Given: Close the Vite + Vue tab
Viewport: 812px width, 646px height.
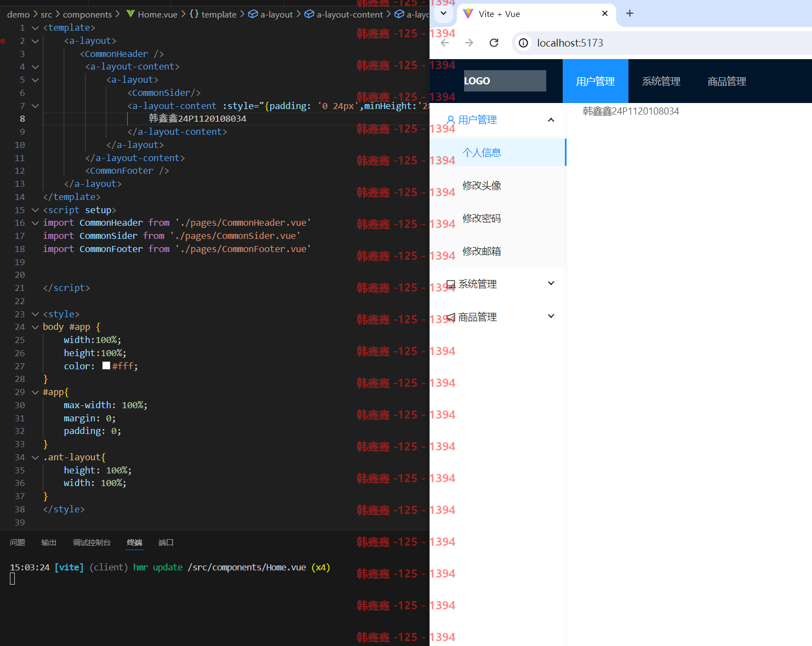Looking at the screenshot, I should [x=605, y=14].
